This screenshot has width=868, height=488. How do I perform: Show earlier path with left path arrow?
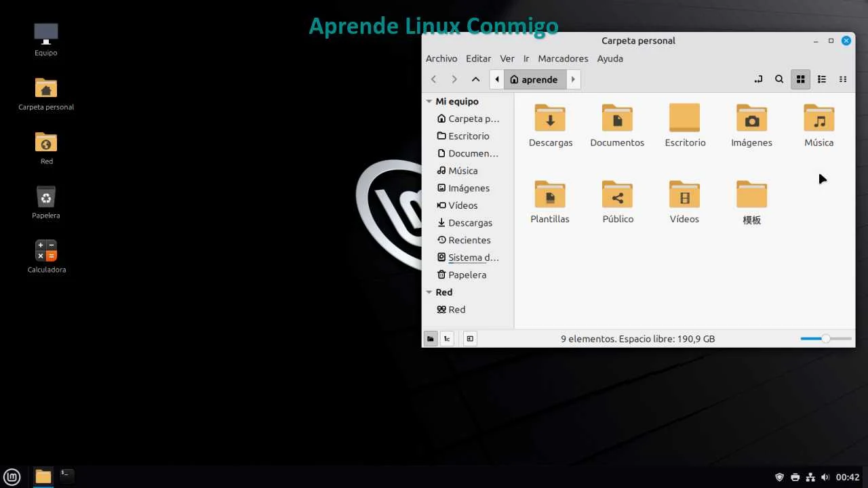click(x=496, y=79)
